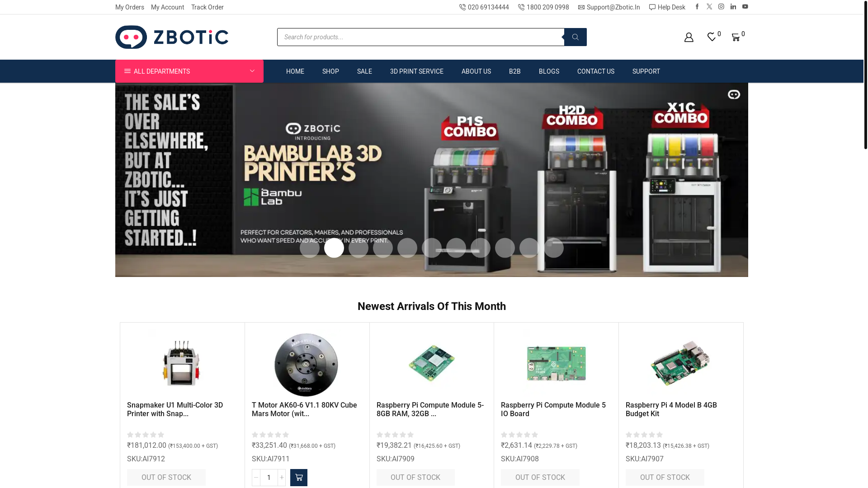The width and height of the screenshot is (868, 488).
Task: Click the T Motor quantity field
Action: (x=269, y=478)
